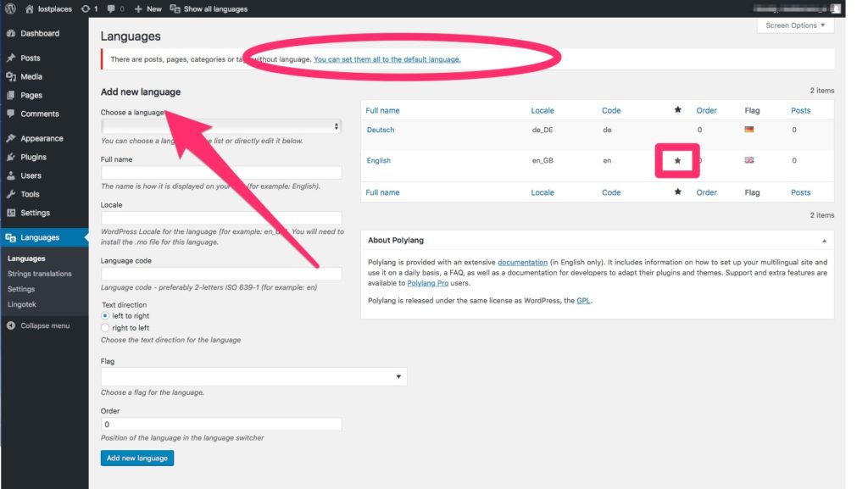Screen dimensions: 868x489
Task: Click the Order number field
Action: (221, 425)
